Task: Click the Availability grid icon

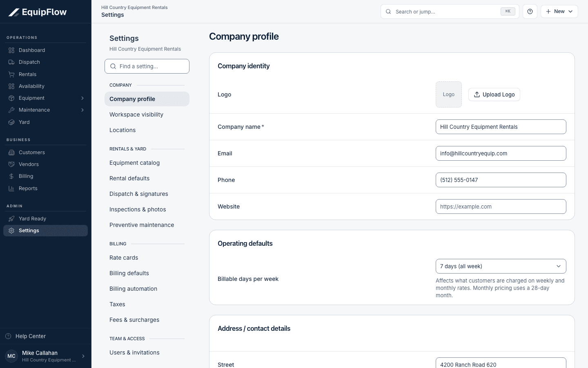Action: click(11, 86)
